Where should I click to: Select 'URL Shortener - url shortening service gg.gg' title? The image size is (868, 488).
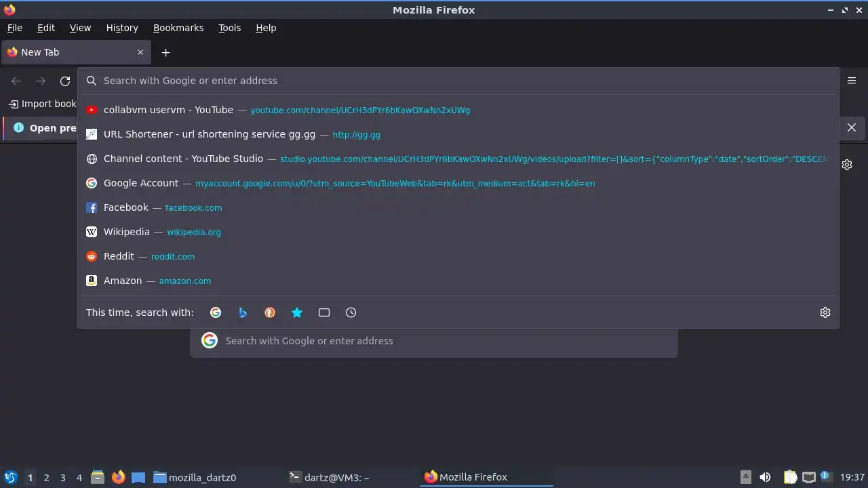(210, 134)
